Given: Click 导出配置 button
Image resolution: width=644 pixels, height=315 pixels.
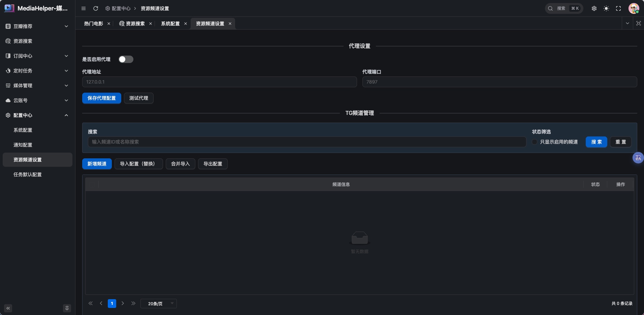Looking at the screenshot, I should [213, 164].
